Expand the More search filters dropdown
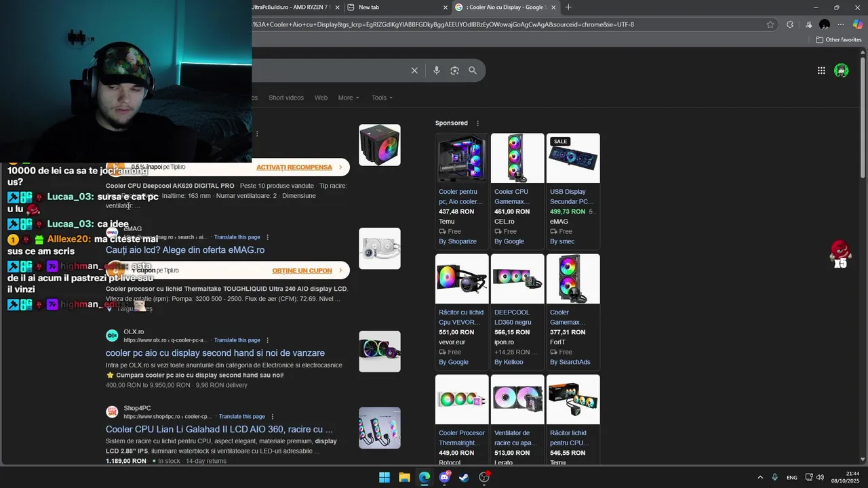868x488 pixels. tap(349, 98)
